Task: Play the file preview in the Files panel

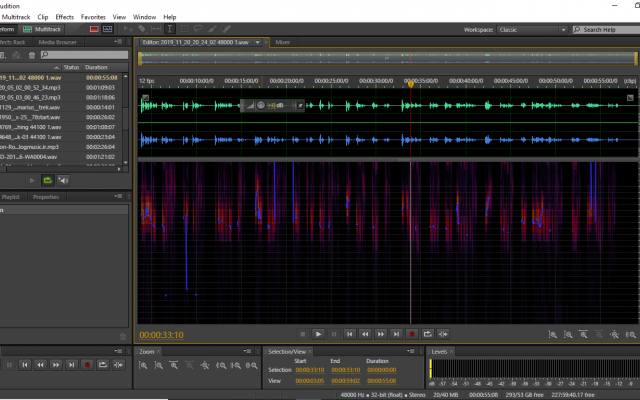Action: (32, 180)
